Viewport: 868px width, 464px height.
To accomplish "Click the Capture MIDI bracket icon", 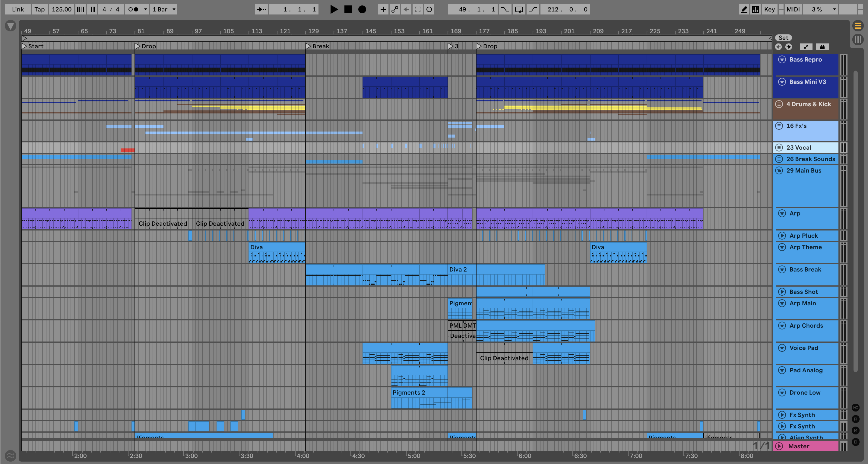I will tap(418, 9).
